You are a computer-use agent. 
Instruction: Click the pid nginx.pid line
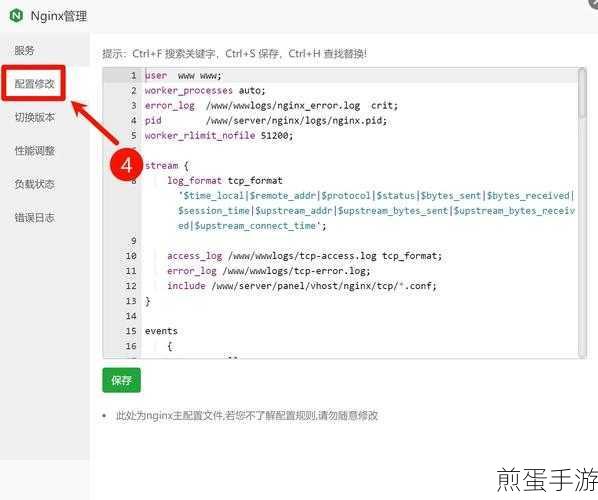266,121
